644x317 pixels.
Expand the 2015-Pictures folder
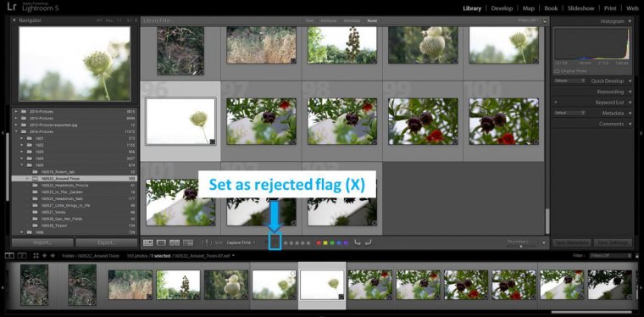(x=16, y=118)
